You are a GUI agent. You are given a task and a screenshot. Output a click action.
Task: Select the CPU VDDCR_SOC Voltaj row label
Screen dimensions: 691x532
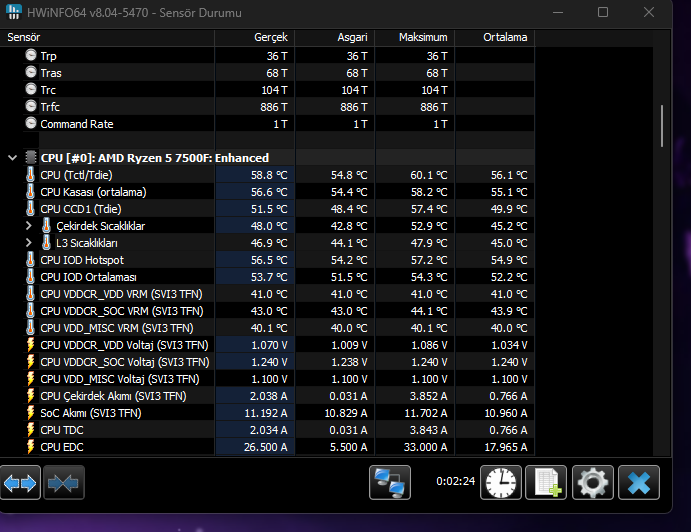tap(125, 362)
